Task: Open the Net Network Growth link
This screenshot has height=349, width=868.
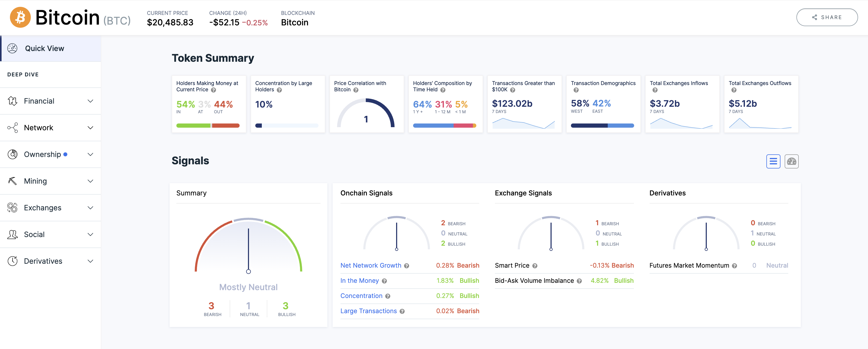Action: coord(371,265)
